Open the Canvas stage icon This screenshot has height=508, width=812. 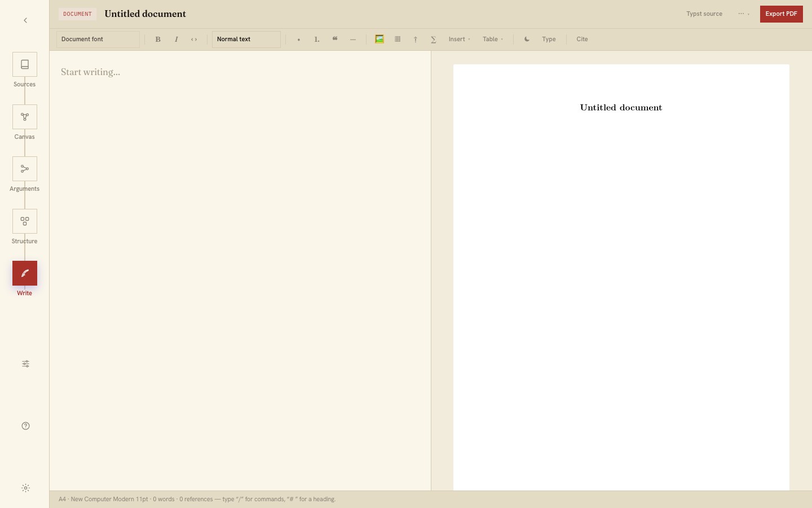tap(25, 117)
